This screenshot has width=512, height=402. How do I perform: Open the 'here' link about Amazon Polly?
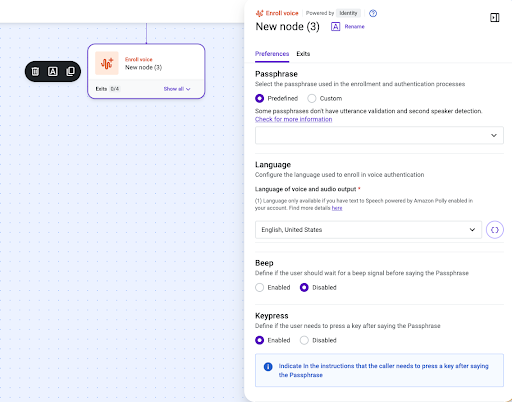[337, 208]
